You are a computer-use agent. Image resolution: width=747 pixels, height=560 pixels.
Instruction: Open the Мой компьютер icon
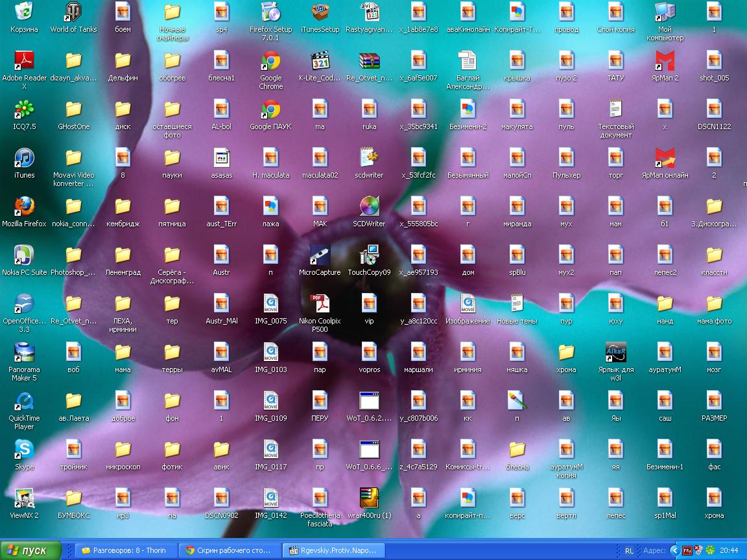[665, 12]
